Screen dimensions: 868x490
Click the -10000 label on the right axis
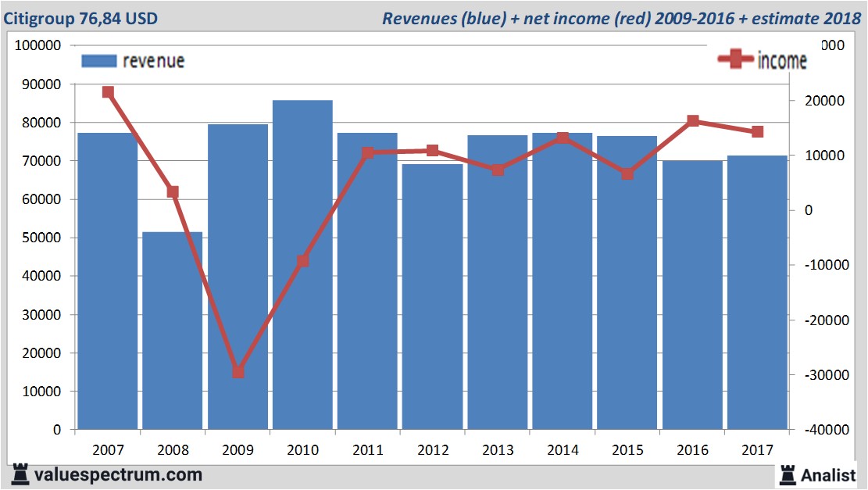pyautogui.click(x=827, y=265)
